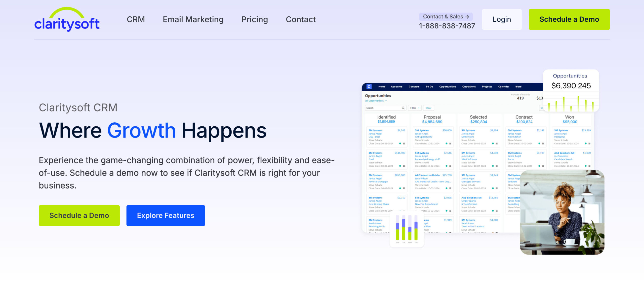Click the weekday bar chart card
Screen dimensions: 644x286
pyautogui.click(x=407, y=229)
